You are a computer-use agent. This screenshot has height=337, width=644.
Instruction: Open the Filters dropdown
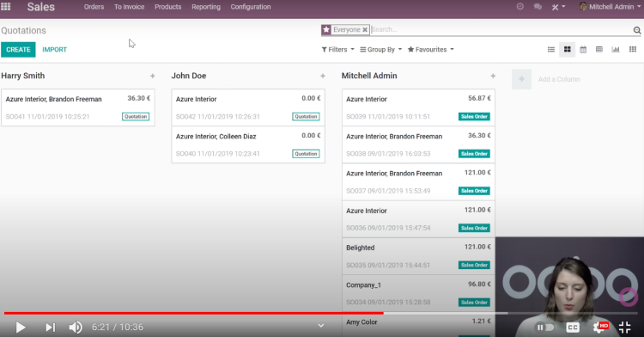(x=337, y=49)
